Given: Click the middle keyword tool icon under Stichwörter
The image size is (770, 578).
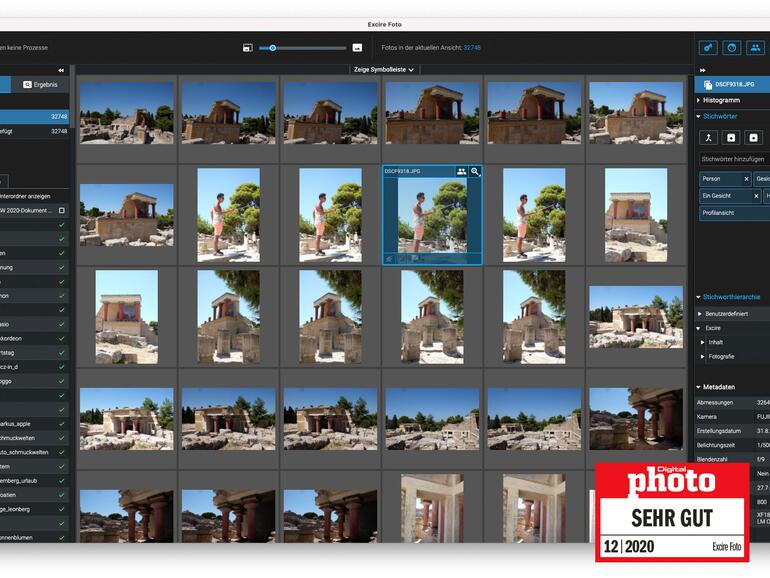Looking at the screenshot, I should coord(731,138).
